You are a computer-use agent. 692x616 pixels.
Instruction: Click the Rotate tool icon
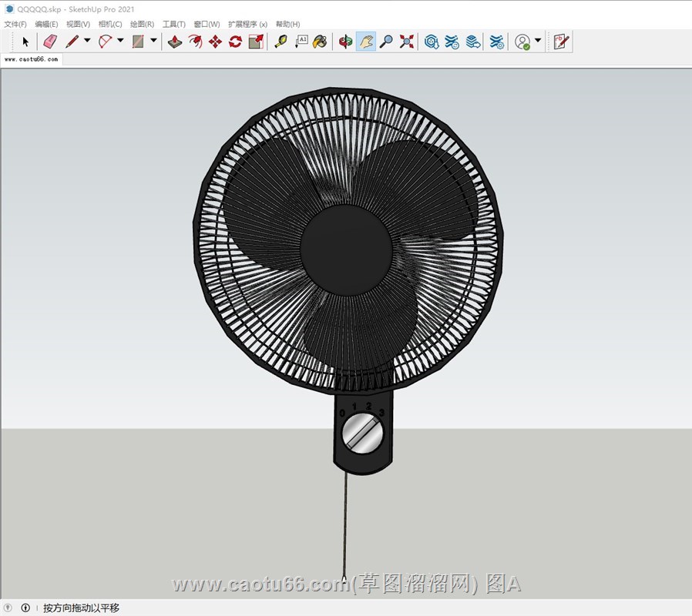(236, 42)
